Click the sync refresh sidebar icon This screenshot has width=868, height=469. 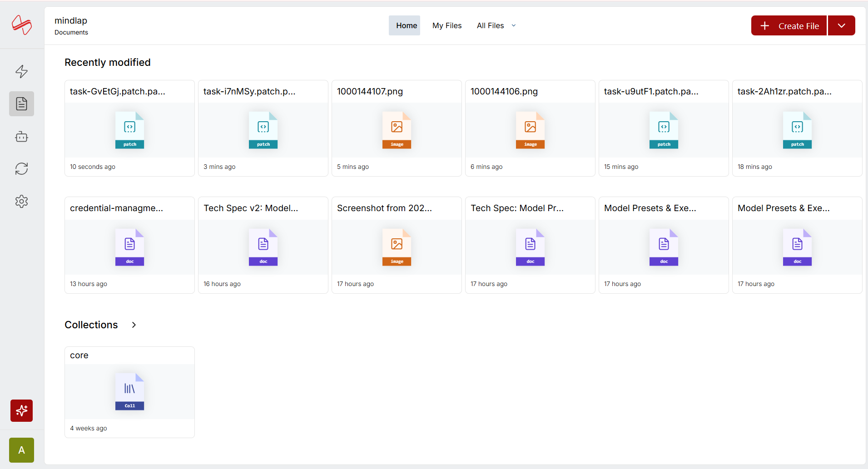point(21,169)
